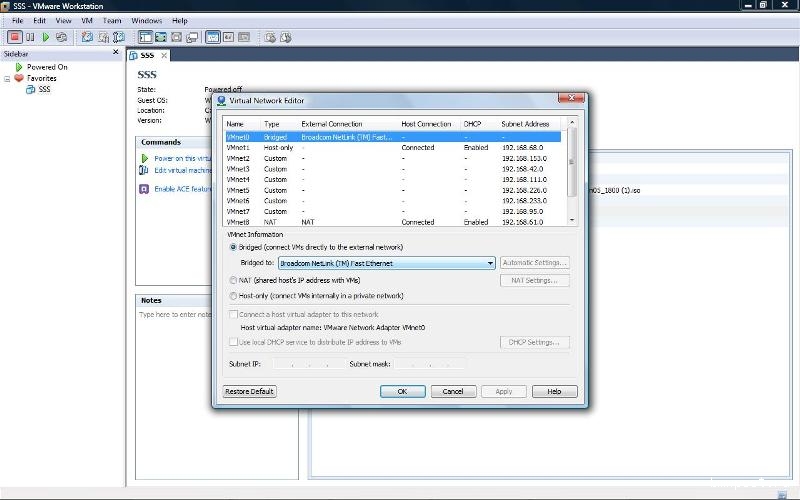The image size is (800, 500).
Task: Open the VM menu
Action: click(87, 20)
